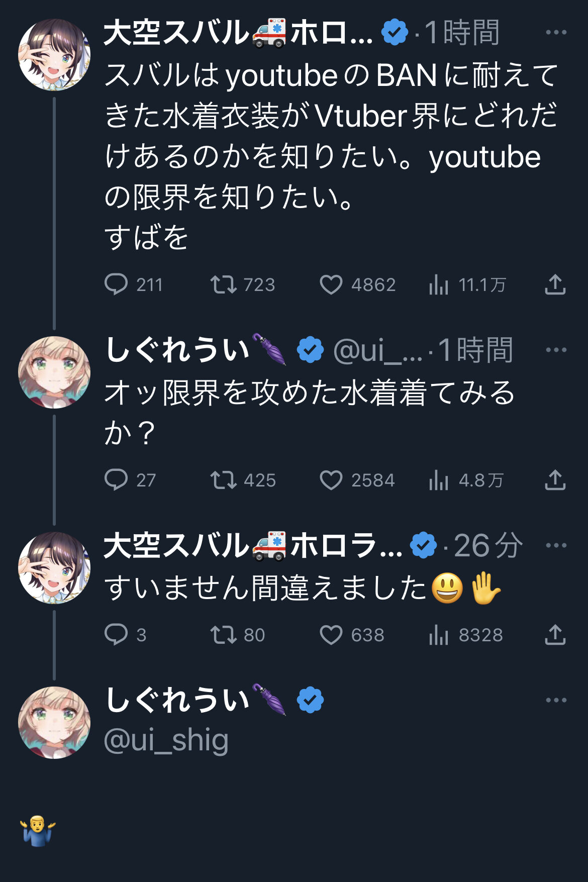
Task: Open more options on the first tweet
Action: point(556,33)
